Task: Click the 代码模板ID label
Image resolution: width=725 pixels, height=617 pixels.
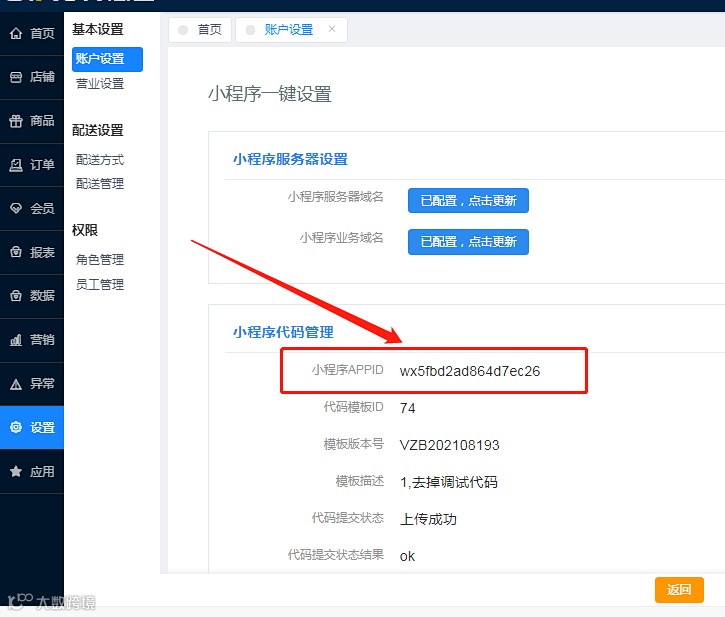Action: click(354, 407)
